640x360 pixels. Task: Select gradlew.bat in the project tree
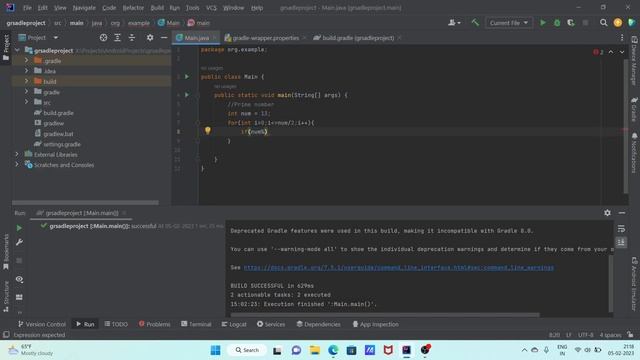coord(58,133)
